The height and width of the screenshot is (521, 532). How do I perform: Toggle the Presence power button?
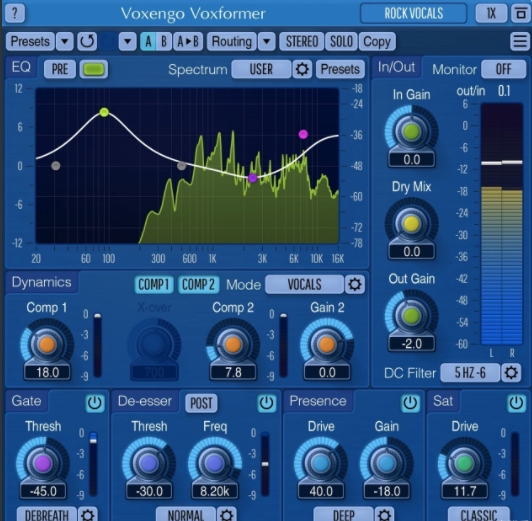point(410,403)
